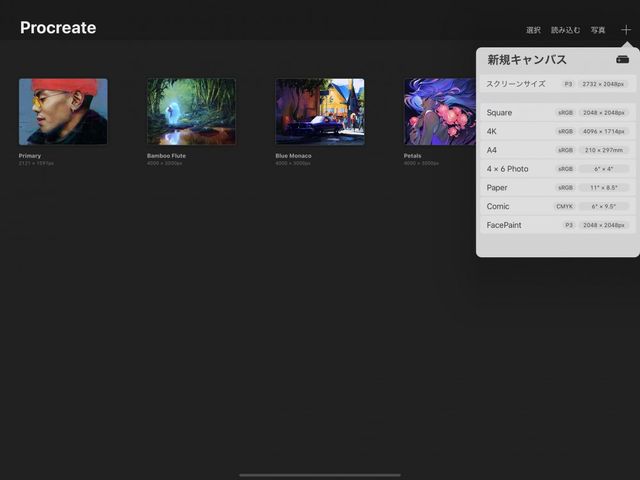The height and width of the screenshot is (480, 640).
Task: Click the Blue Monaco artwork title
Action: pyautogui.click(x=293, y=156)
